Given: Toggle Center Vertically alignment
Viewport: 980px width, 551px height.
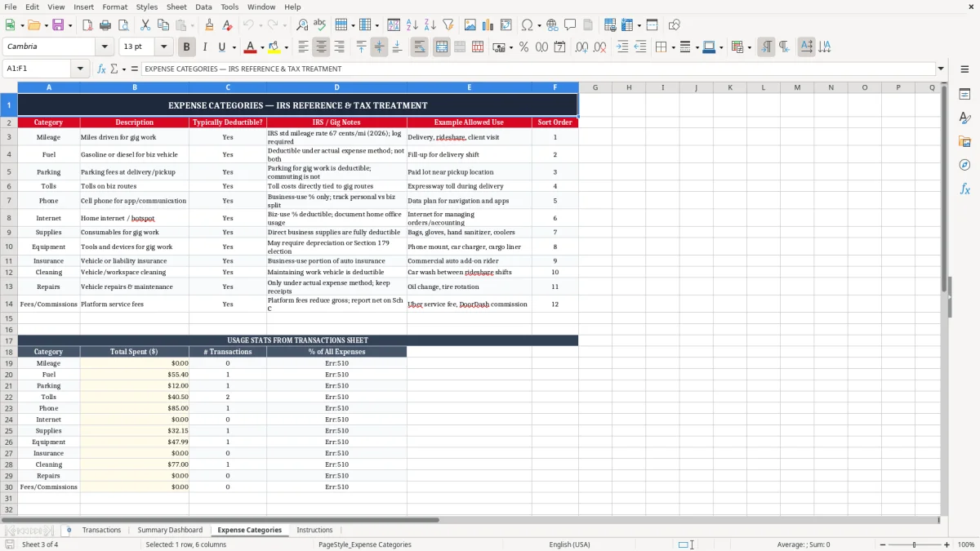Looking at the screenshot, I should pyautogui.click(x=379, y=47).
